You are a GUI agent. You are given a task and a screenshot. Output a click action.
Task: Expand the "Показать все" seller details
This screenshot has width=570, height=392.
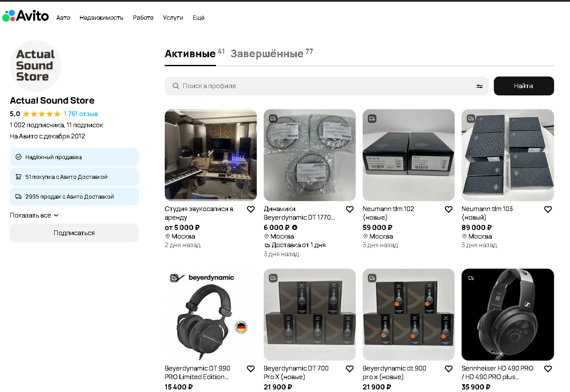click(34, 215)
